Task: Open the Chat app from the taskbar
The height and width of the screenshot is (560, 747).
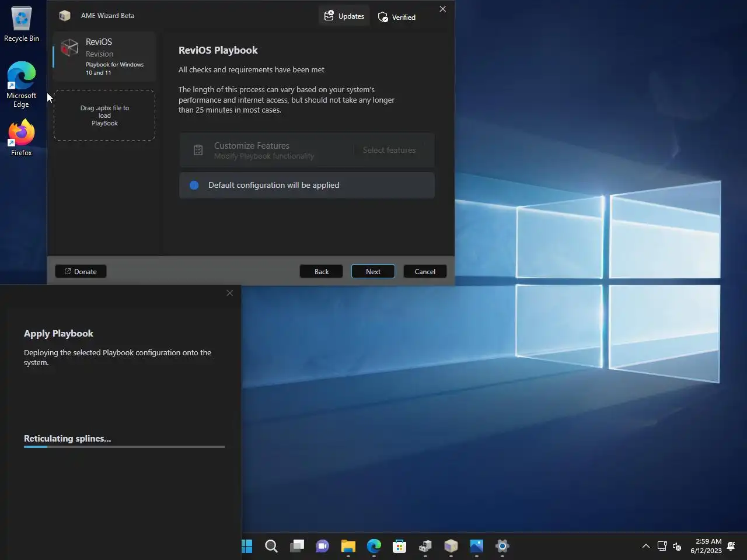Action: [323, 546]
